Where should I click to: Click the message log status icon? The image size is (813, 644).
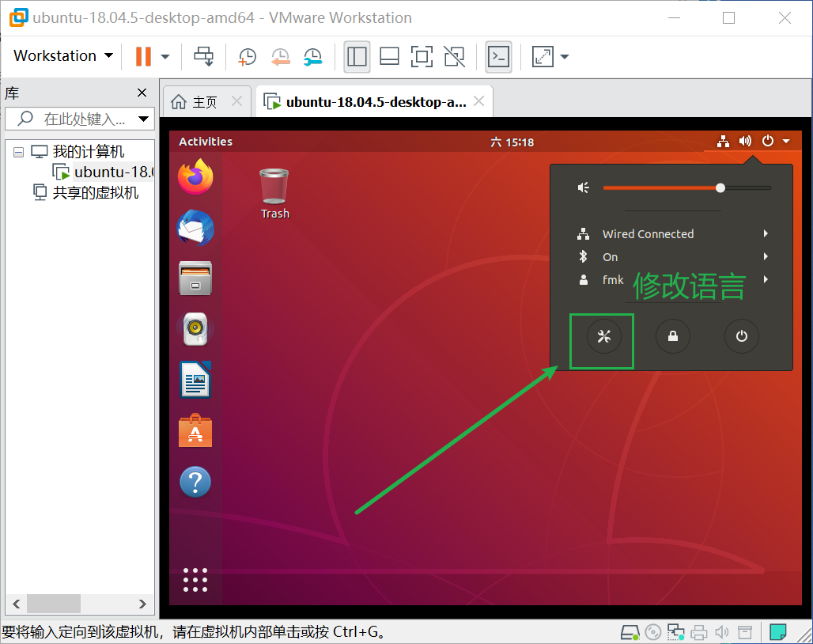click(778, 632)
